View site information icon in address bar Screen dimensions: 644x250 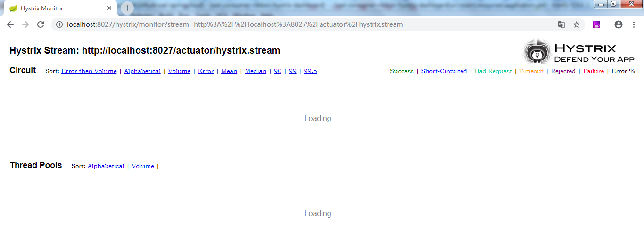pyautogui.click(x=59, y=24)
